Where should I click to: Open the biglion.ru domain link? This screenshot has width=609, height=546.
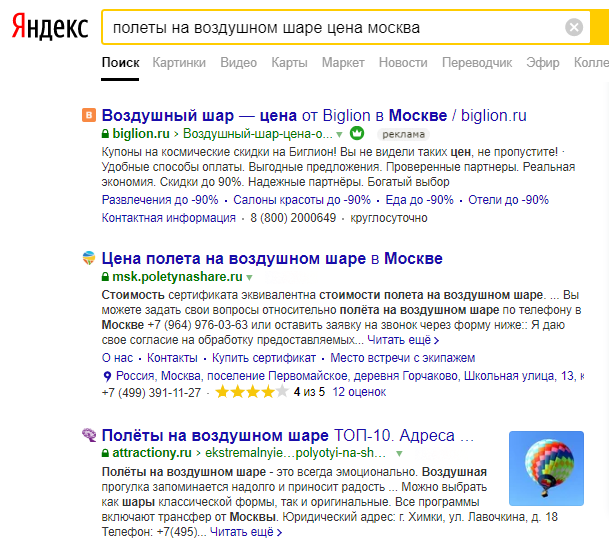pyautogui.click(x=141, y=134)
